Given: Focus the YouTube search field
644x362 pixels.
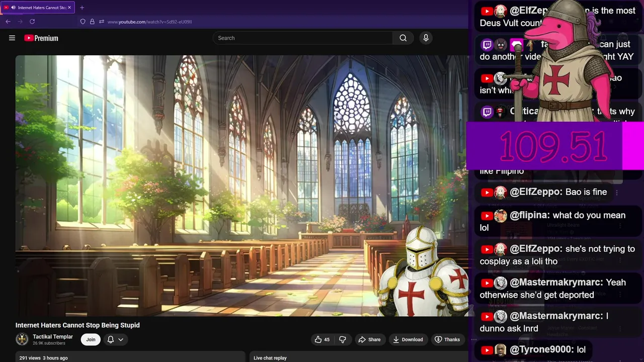Looking at the screenshot, I should [x=303, y=38].
